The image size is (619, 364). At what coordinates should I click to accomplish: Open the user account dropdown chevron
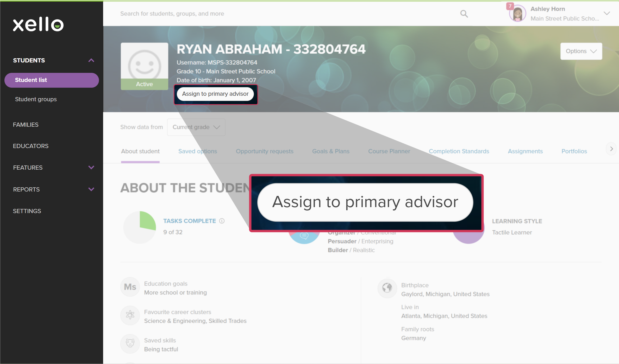(607, 14)
